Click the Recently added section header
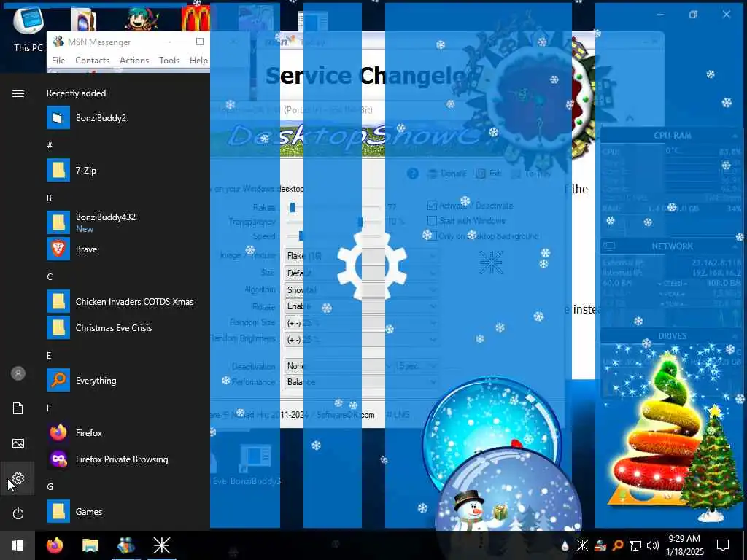Image resolution: width=747 pixels, height=560 pixels. tap(76, 93)
